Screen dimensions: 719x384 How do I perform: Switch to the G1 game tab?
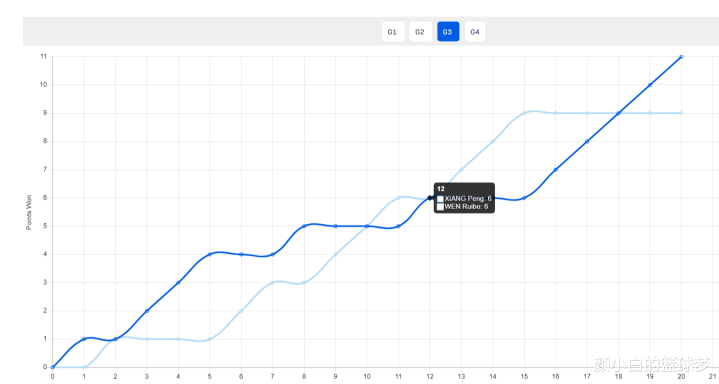click(x=393, y=32)
